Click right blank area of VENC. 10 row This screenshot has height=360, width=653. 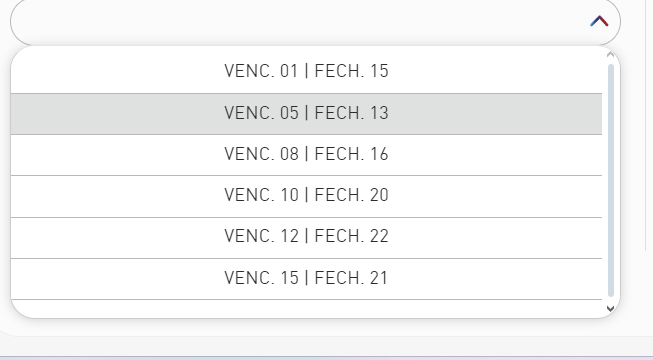pos(496,196)
